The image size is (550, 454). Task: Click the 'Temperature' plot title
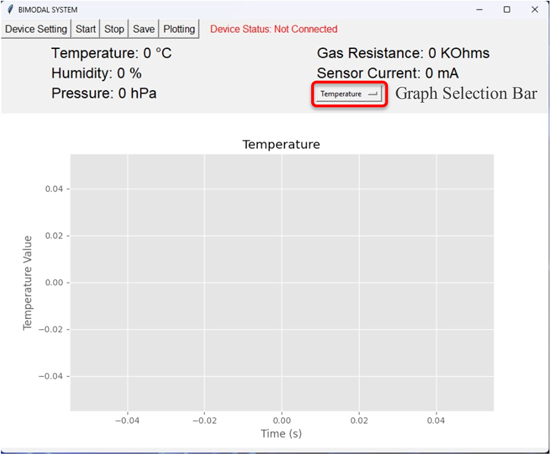[281, 145]
